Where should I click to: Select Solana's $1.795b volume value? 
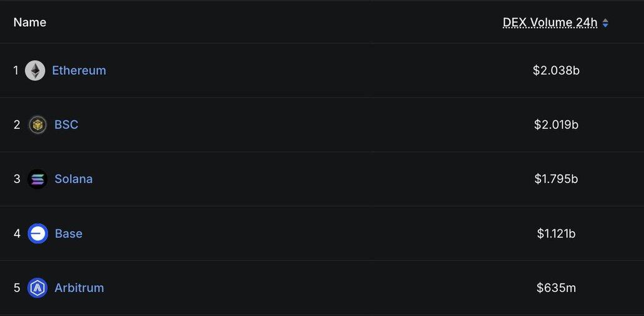click(x=556, y=179)
